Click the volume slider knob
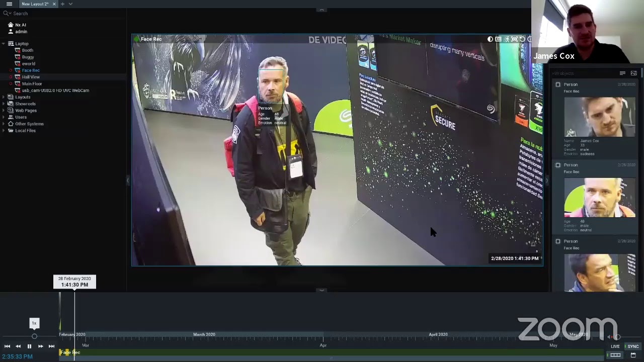 (x=617, y=337)
